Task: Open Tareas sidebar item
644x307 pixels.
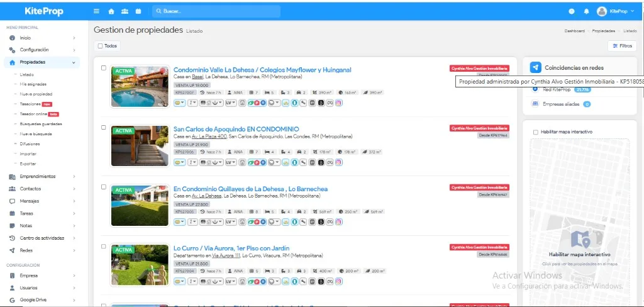Action: tap(42, 213)
